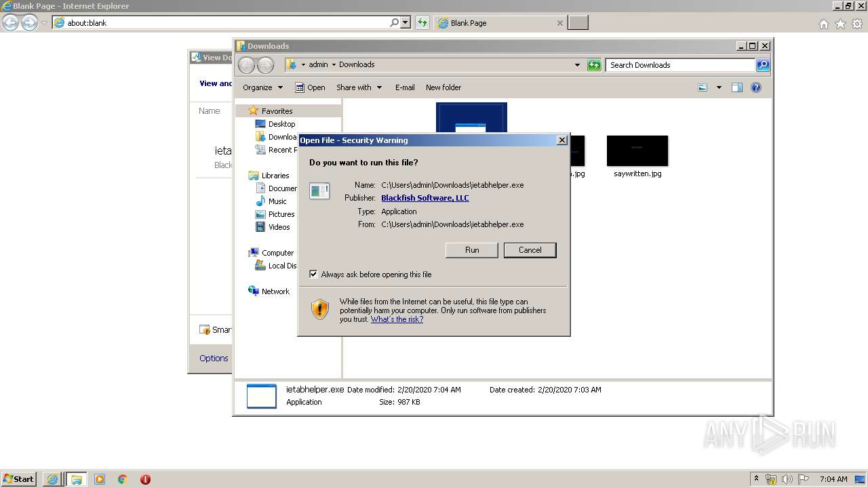The width and height of the screenshot is (868, 488).
Task: Close the Security Warning dialog with the X
Action: click(x=561, y=140)
